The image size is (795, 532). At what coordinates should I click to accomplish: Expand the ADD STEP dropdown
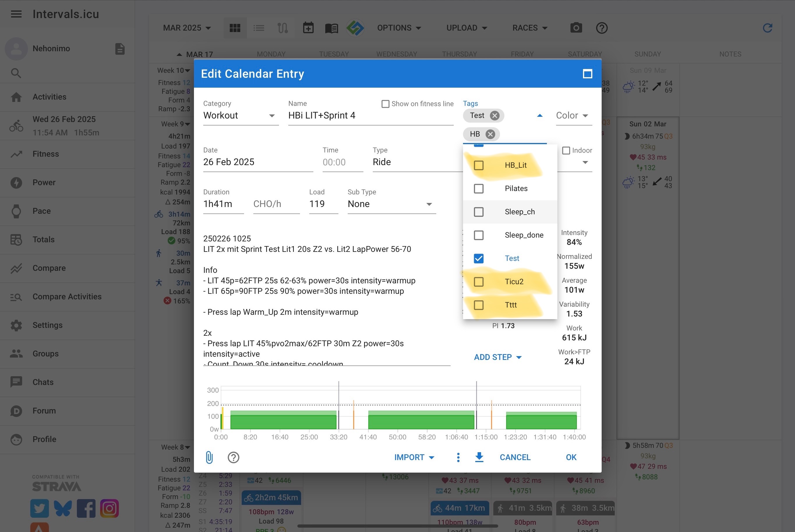tap(497, 357)
